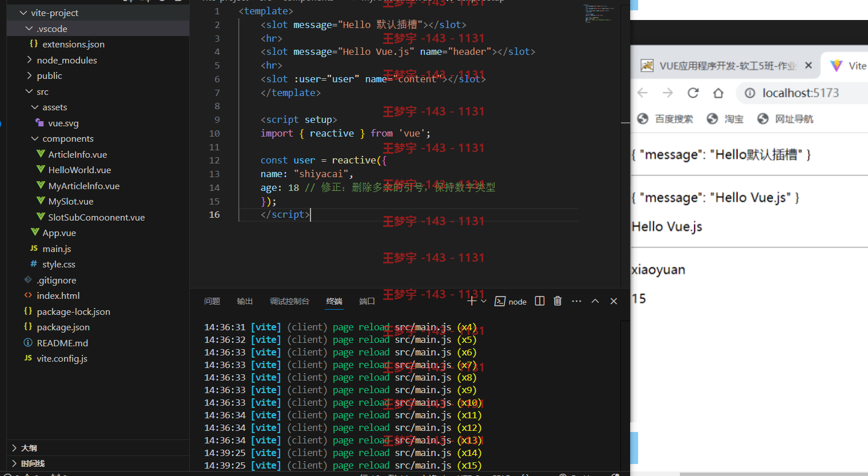The width and height of the screenshot is (868, 476).
Task: Close the VUE应用程序开发 browser tab
Action: 809,65
